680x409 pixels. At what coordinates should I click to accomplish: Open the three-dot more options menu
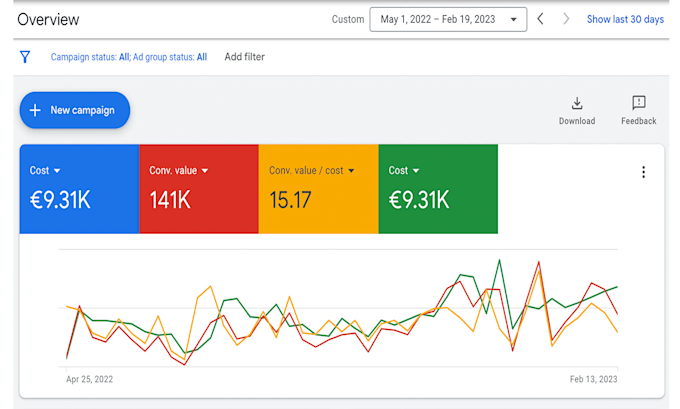point(644,172)
